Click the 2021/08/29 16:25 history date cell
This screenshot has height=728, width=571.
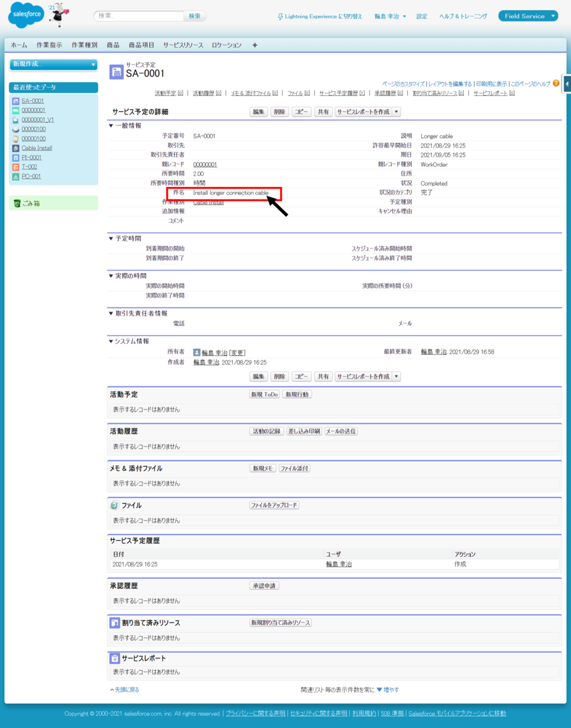(135, 564)
